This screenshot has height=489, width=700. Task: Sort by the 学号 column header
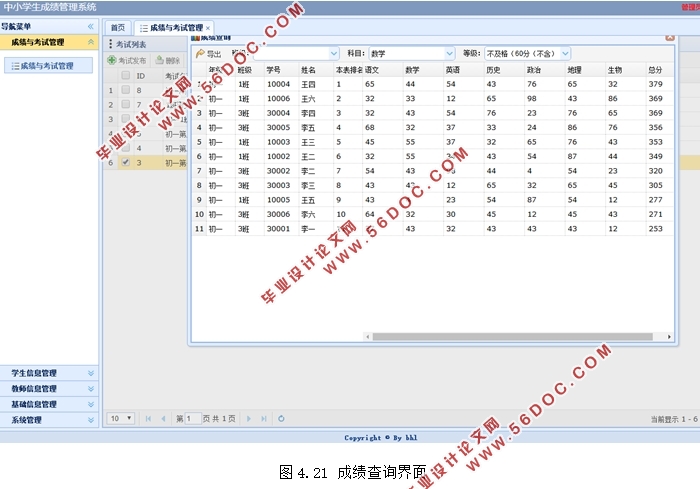pos(281,70)
